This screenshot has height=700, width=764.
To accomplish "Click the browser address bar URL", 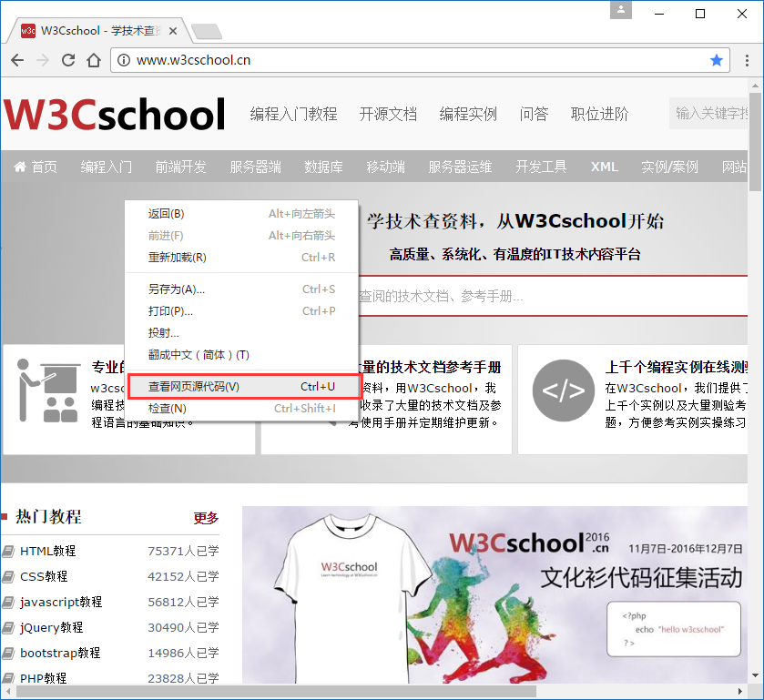I will pos(193,60).
